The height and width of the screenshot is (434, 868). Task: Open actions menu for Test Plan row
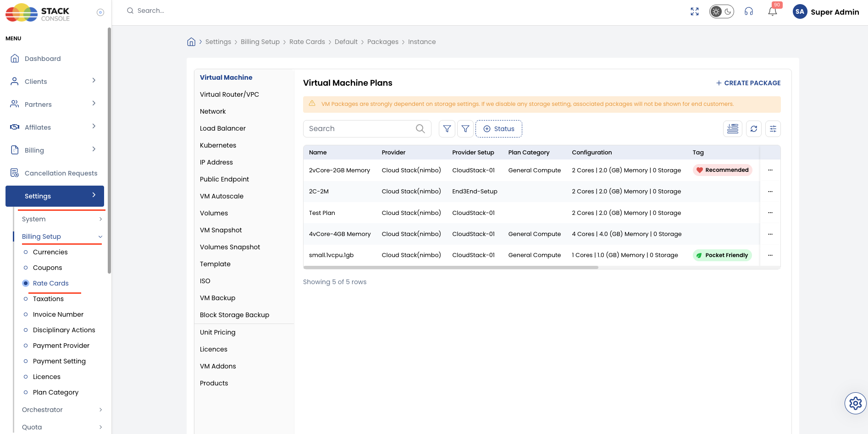[x=770, y=213]
